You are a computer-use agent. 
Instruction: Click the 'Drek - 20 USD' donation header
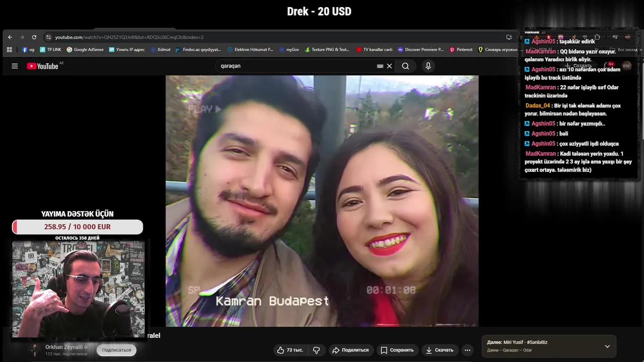(319, 11)
